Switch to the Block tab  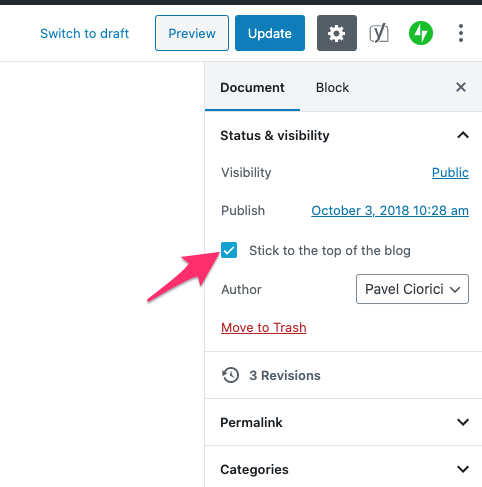tap(332, 88)
